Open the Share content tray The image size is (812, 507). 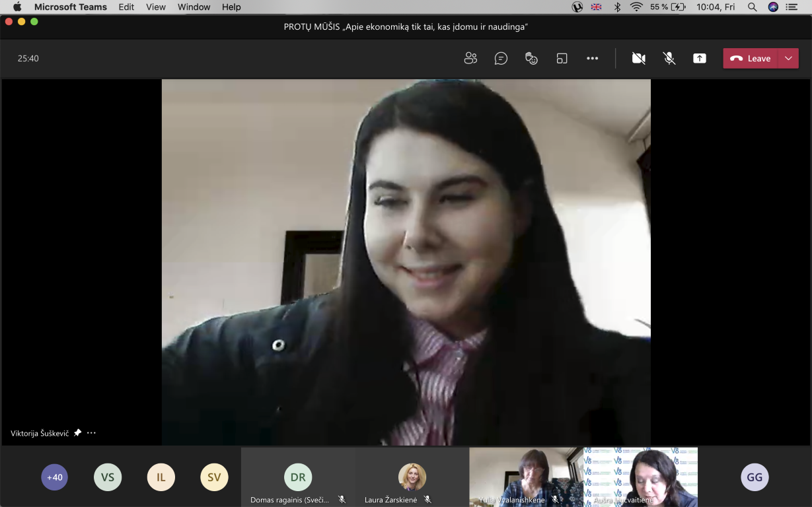tap(700, 58)
